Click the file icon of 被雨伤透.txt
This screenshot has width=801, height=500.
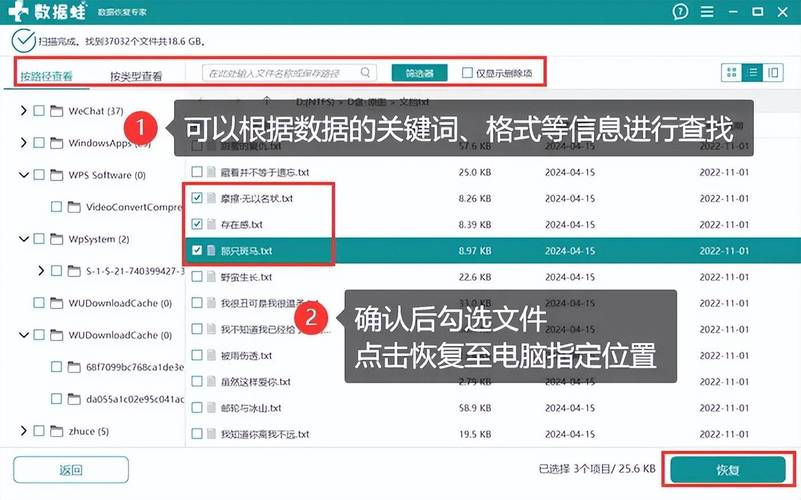(211, 355)
